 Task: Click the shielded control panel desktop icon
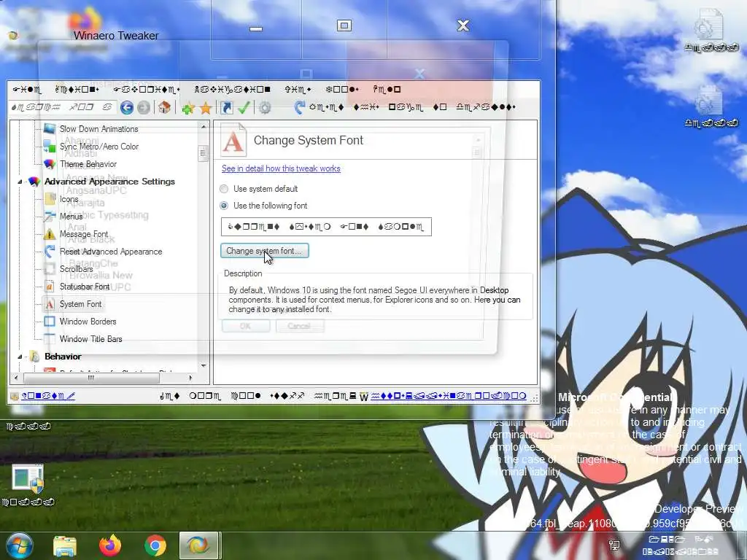[28, 478]
